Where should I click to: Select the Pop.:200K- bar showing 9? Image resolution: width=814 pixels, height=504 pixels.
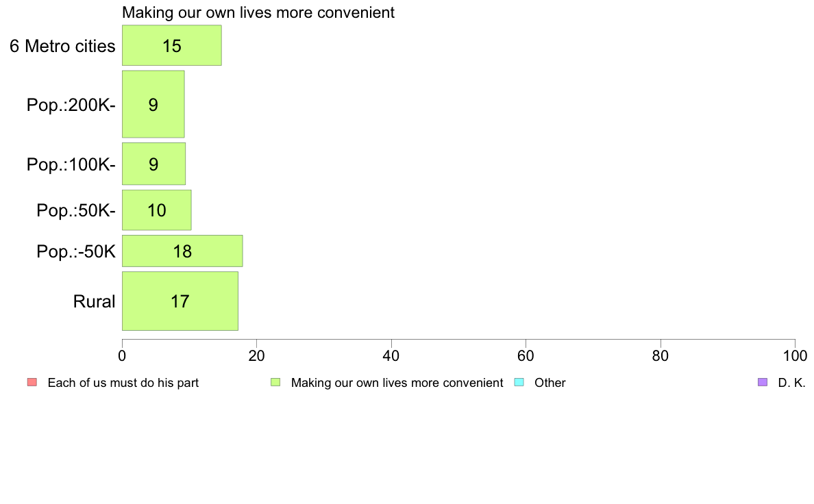(153, 104)
